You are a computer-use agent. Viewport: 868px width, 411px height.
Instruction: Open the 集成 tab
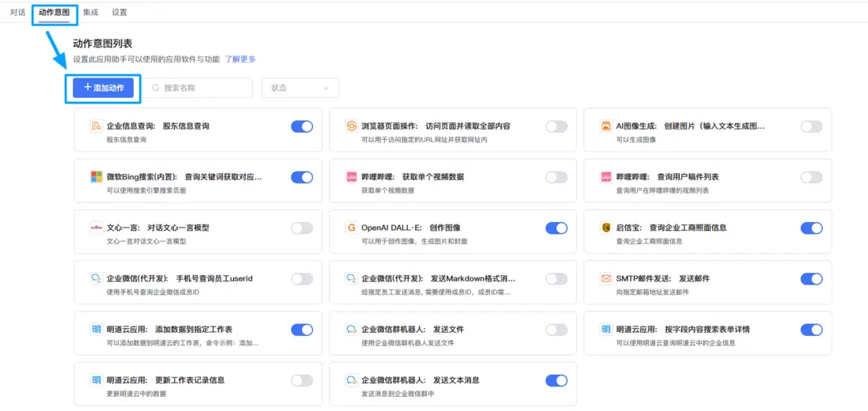point(91,12)
